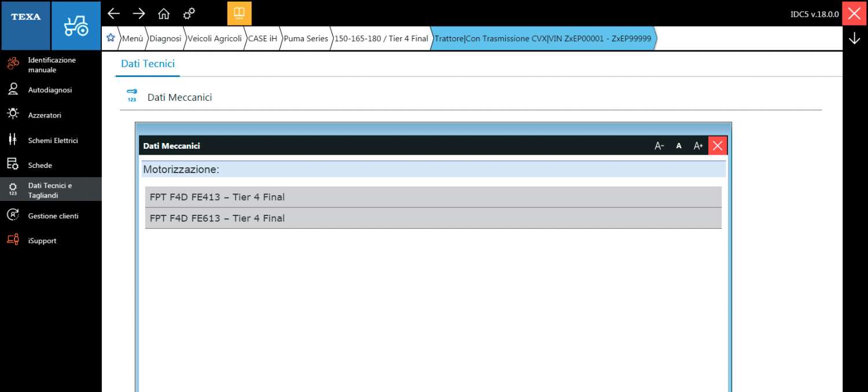
Task: Open Schemi Elettrici in sidebar
Action: 51,140
